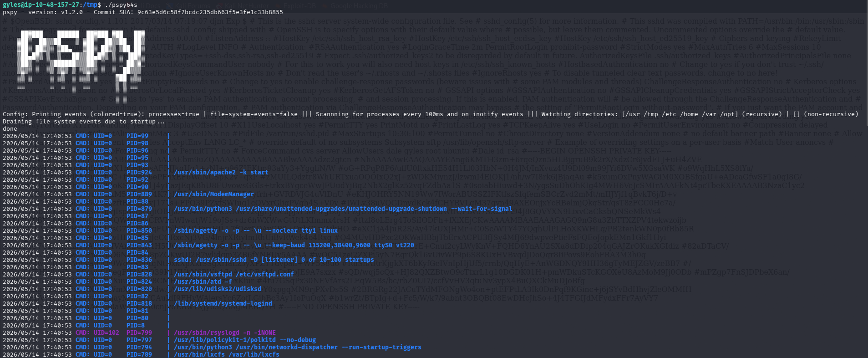Click the ./pspy64s command in the prompt
This screenshot has width=868, height=358.
(121, 5)
